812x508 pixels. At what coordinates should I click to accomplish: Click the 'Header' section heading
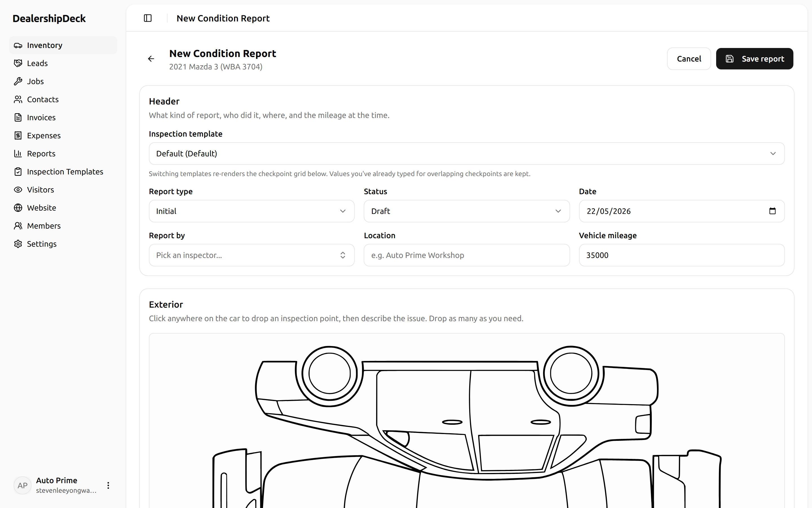164,101
